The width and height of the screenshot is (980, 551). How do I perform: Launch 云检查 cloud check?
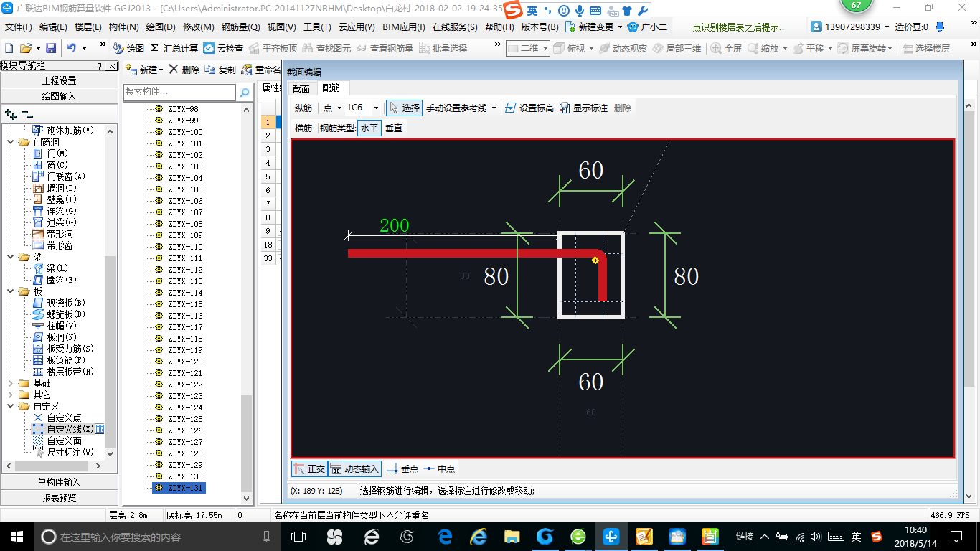(x=223, y=48)
